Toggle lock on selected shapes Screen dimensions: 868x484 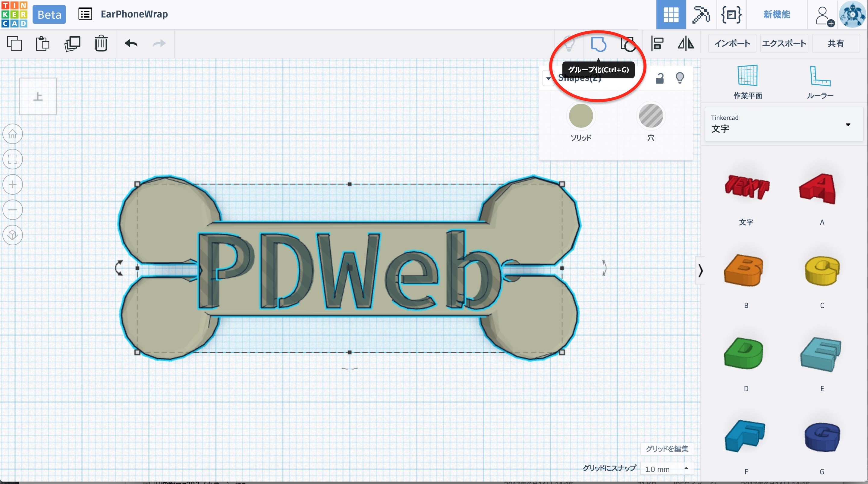pyautogui.click(x=659, y=79)
